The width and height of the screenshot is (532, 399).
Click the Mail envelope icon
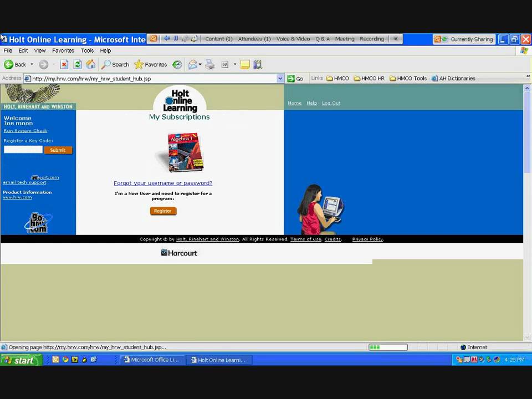coord(193,64)
